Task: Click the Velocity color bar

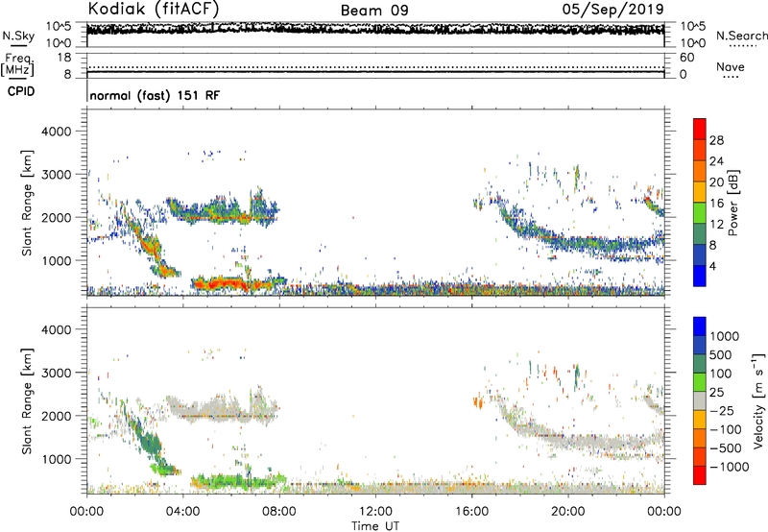Action: [x=700, y=400]
